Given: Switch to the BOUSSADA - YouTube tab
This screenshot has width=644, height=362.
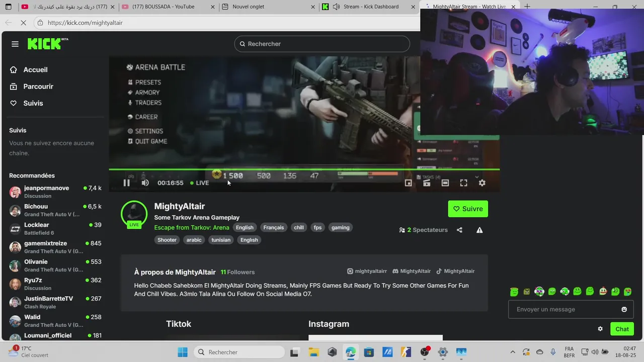Looking at the screenshot, I should (168, 7).
